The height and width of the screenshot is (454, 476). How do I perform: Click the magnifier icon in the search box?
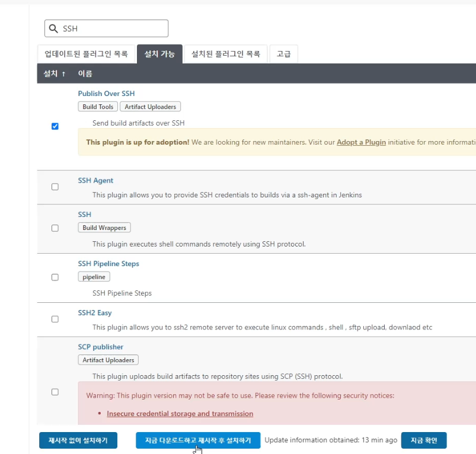pos(53,28)
